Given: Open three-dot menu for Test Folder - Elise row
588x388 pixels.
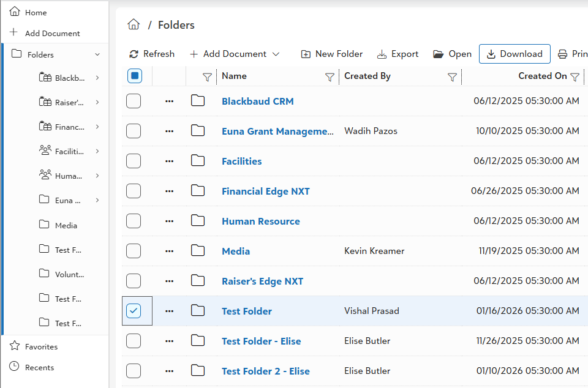Looking at the screenshot, I should click(170, 341).
